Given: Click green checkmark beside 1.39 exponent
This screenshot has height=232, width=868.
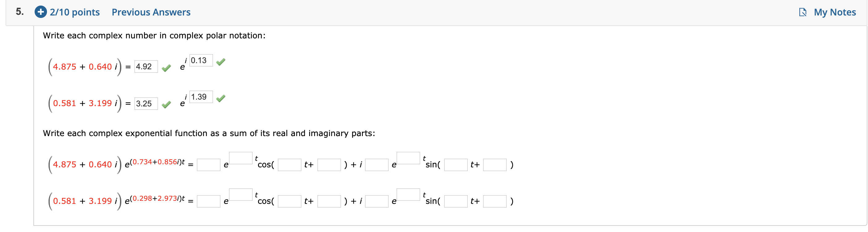Looking at the screenshot, I should (x=221, y=98).
